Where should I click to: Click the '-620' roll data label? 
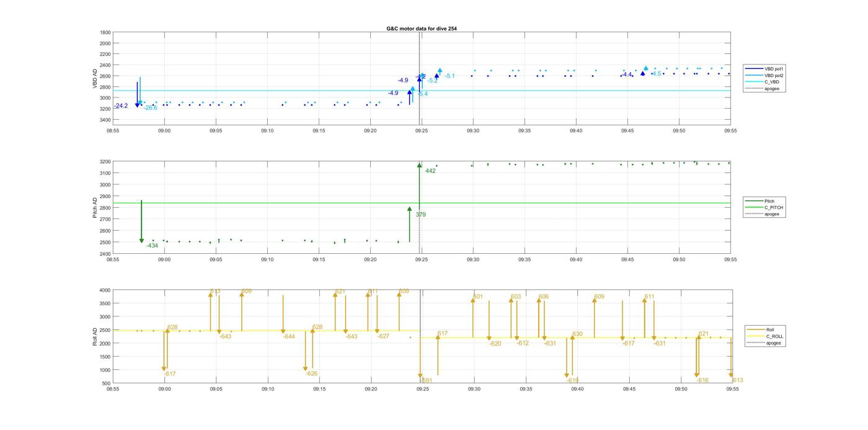(x=495, y=344)
